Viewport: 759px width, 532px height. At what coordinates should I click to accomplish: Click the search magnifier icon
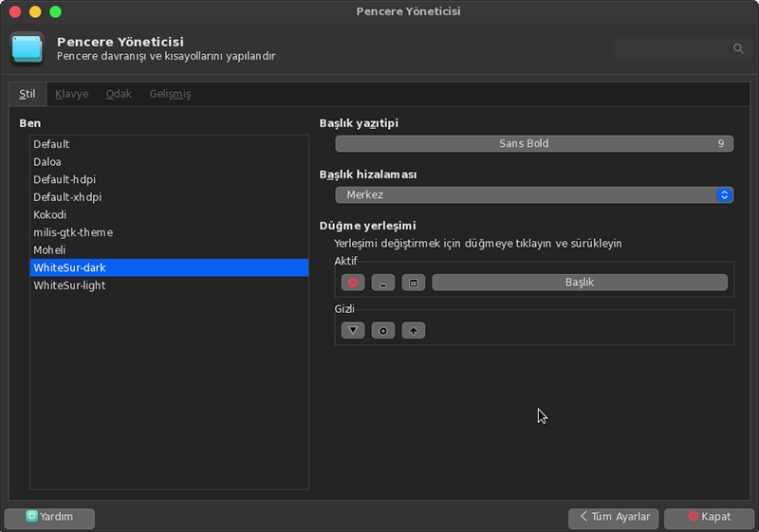coord(738,48)
